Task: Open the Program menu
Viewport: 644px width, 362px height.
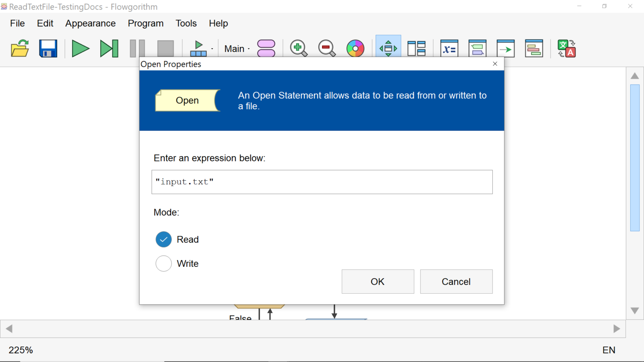Action: pos(145,23)
